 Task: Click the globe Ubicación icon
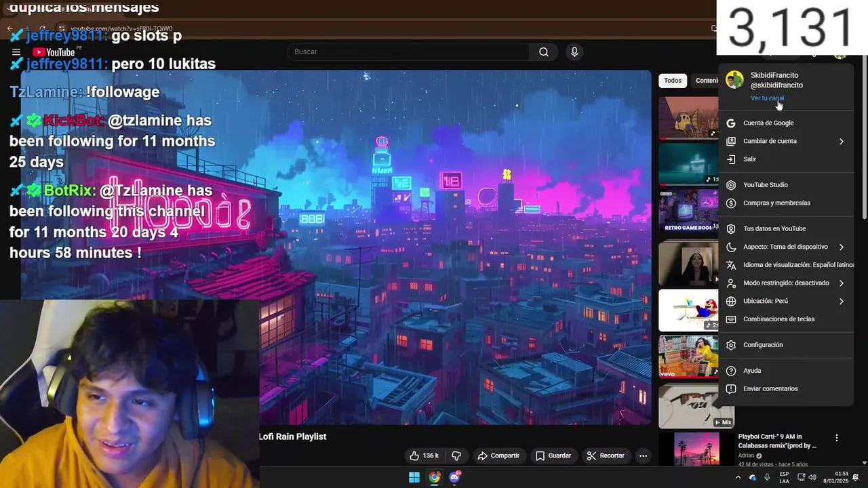[731, 301]
